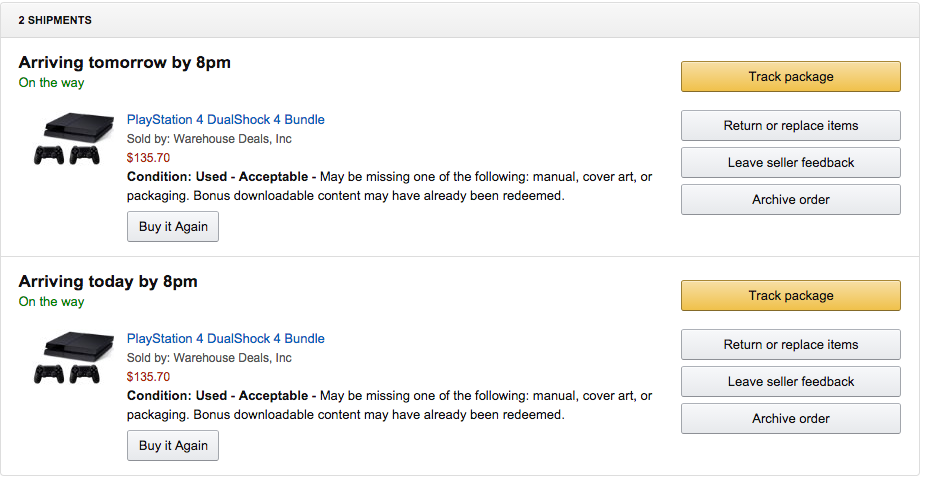The height and width of the screenshot is (480, 925).
Task: Buy it Again for today's PlayStation bundle
Action: pos(173,446)
